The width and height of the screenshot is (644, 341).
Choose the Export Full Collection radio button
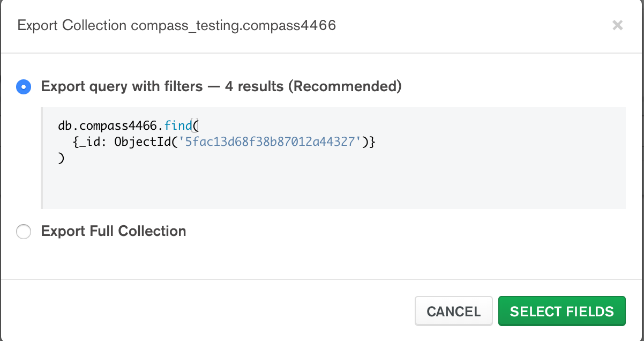[x=24, y=232]
